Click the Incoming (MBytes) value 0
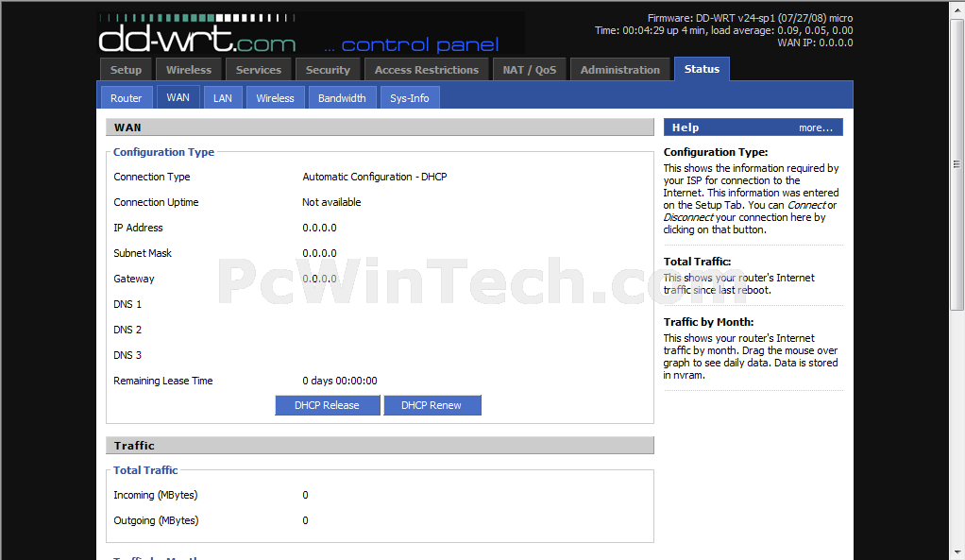 tap(305, 495)
